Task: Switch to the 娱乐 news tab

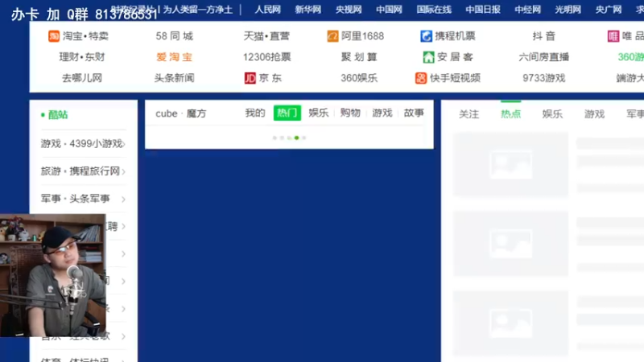Action: 552,114
